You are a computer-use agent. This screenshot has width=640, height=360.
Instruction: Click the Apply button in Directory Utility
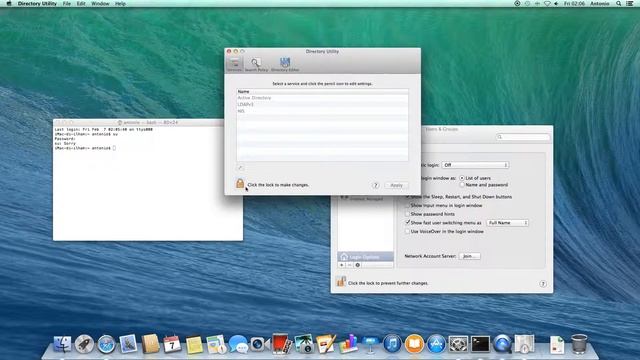pyautogui.click(x=396, y=185)
